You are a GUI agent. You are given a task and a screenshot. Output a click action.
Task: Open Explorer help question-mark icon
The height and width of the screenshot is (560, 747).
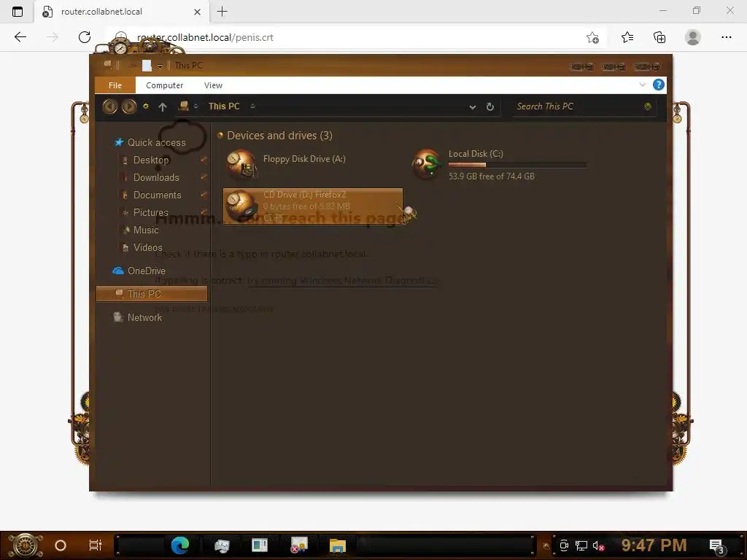(659, 85)
